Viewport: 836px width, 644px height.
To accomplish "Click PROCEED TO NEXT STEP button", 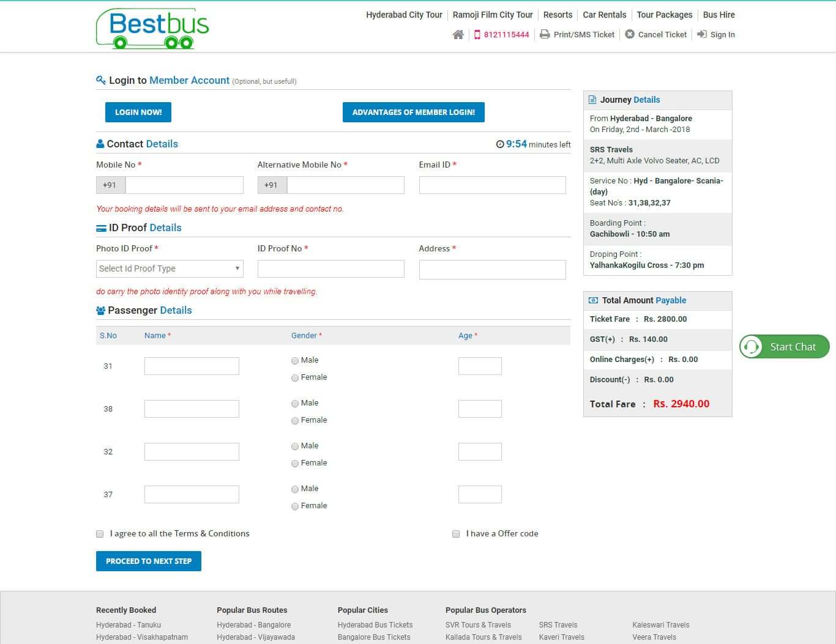I will (149, 561).
